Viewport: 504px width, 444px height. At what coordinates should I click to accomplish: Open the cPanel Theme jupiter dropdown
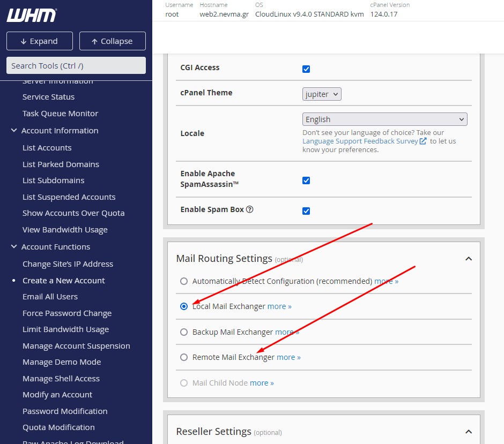point(322,94)
